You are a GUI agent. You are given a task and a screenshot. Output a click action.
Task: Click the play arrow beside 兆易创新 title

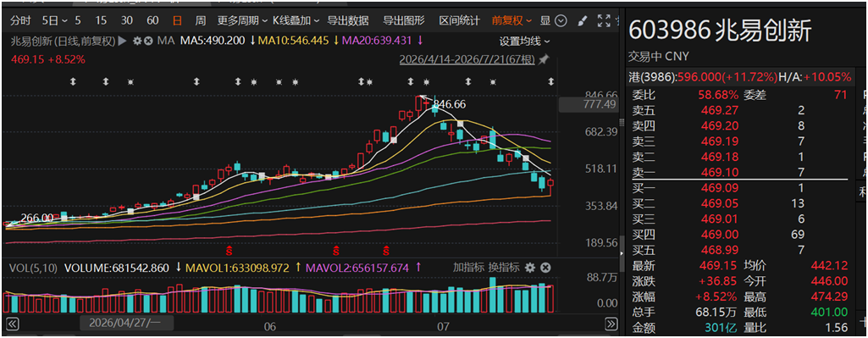tap(122, 41)
